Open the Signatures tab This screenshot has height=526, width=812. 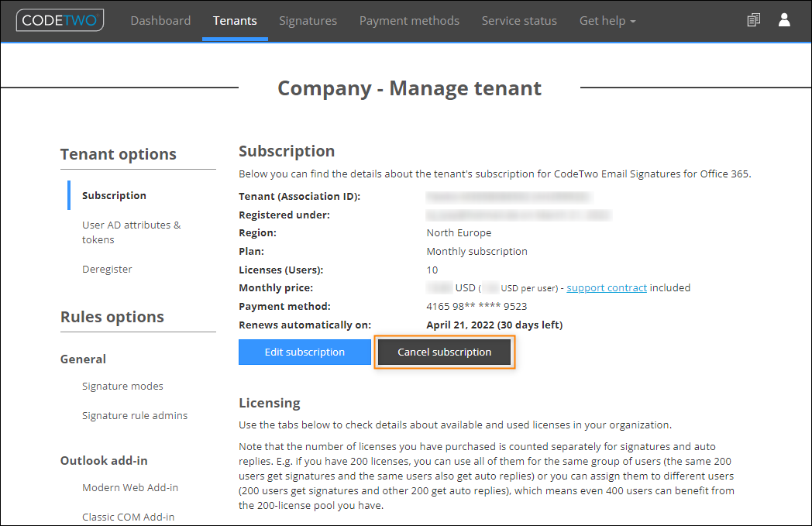308,21
